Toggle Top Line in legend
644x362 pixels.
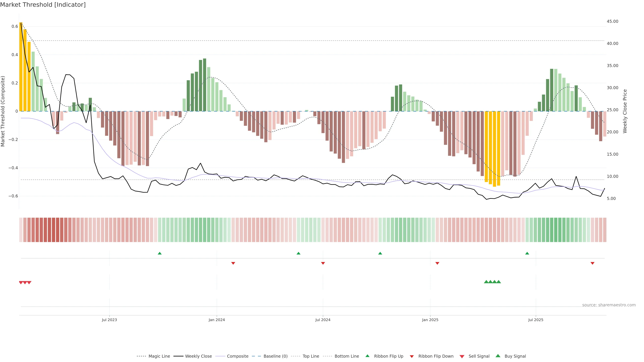(x=310, y=356)
